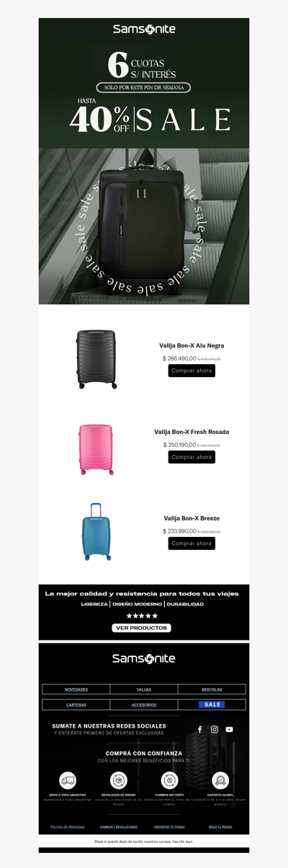The height and width of the screenshot is (868, 288).
Task: Open the Política de Privacidad link
Action: [68, 827]
